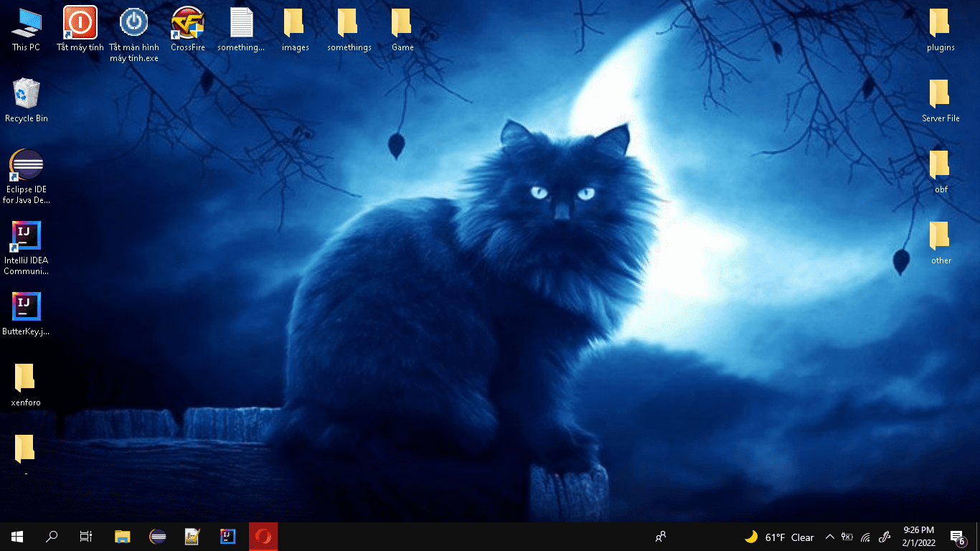
Task: Select the folder named other
Action: point(941,242)
